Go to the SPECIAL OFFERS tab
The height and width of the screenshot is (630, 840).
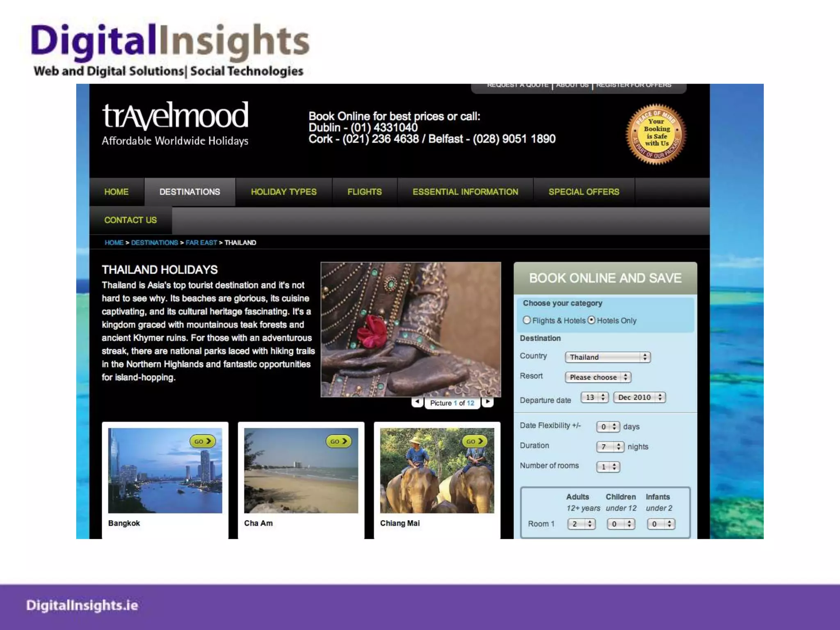pyautogui.click(x=584, y=192)
